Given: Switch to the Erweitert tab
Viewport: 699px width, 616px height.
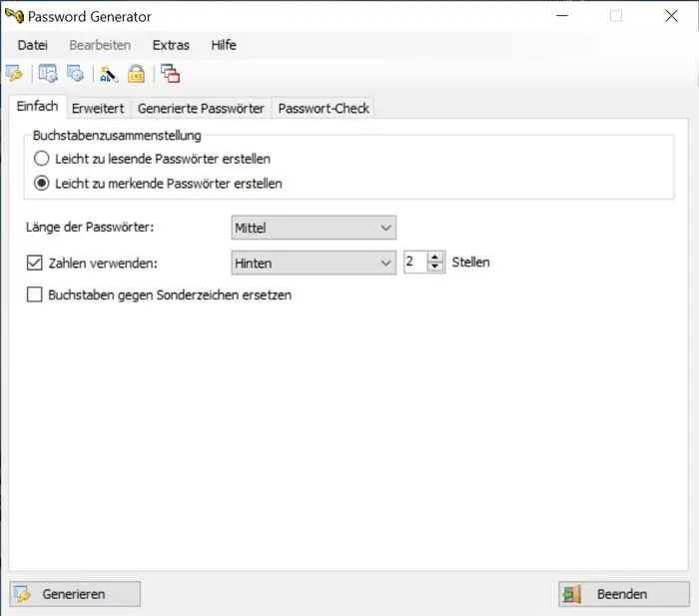Looking at the screenshot, I should [98, 108].
